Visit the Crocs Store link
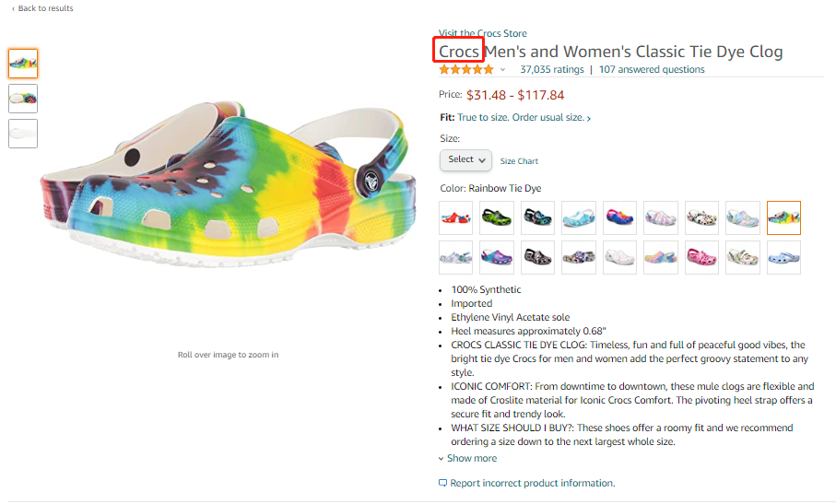Image resolution: width=836 pixels, height=504 pixels. click(x=483, y=33)
